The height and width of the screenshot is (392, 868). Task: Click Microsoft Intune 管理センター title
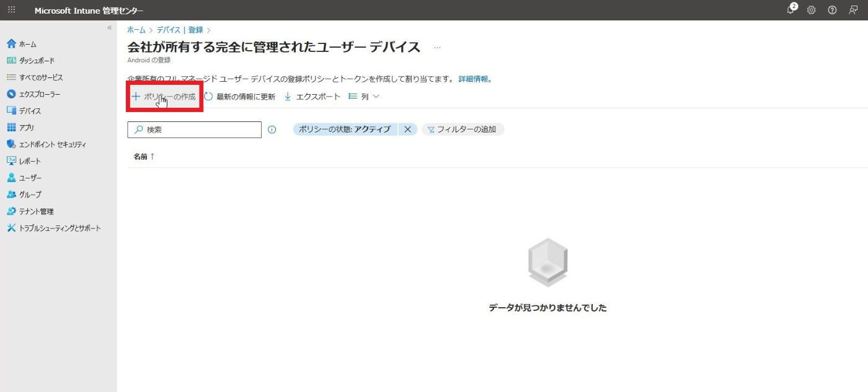tap(89, 11)
